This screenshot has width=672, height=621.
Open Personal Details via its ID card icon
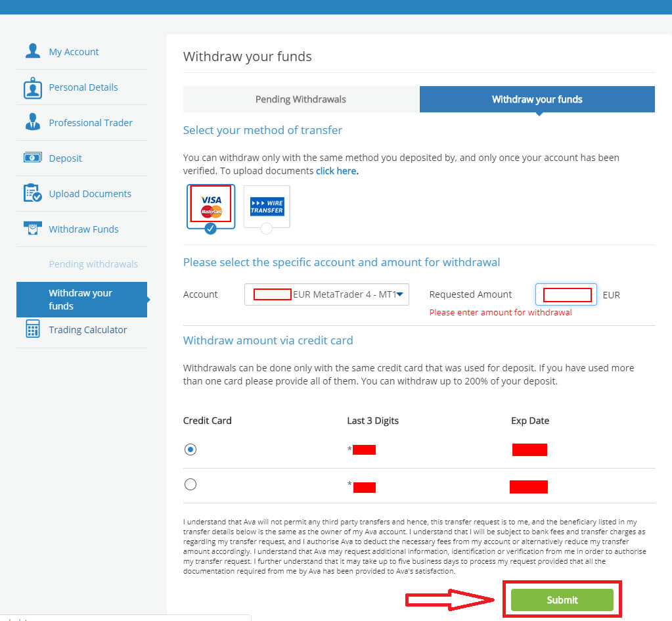point(33,87)
